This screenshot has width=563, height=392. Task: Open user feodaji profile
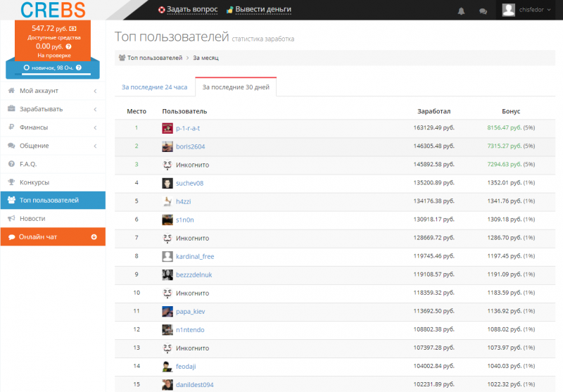coord(186,367)
